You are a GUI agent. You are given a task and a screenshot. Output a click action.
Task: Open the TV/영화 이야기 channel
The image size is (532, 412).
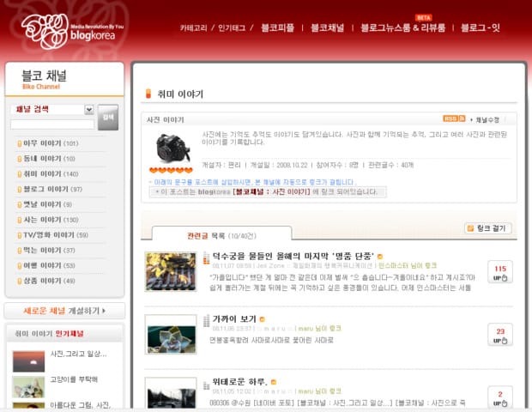(51, 234)
